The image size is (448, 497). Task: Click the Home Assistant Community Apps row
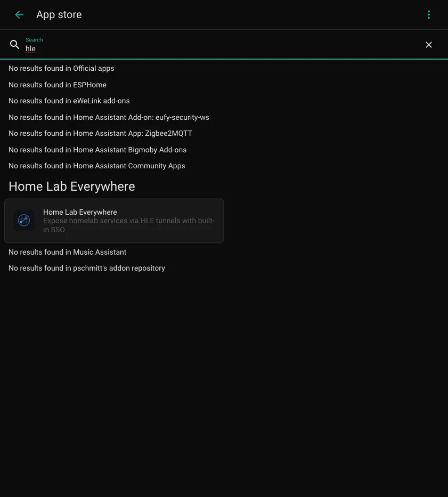tap(96, 166)
